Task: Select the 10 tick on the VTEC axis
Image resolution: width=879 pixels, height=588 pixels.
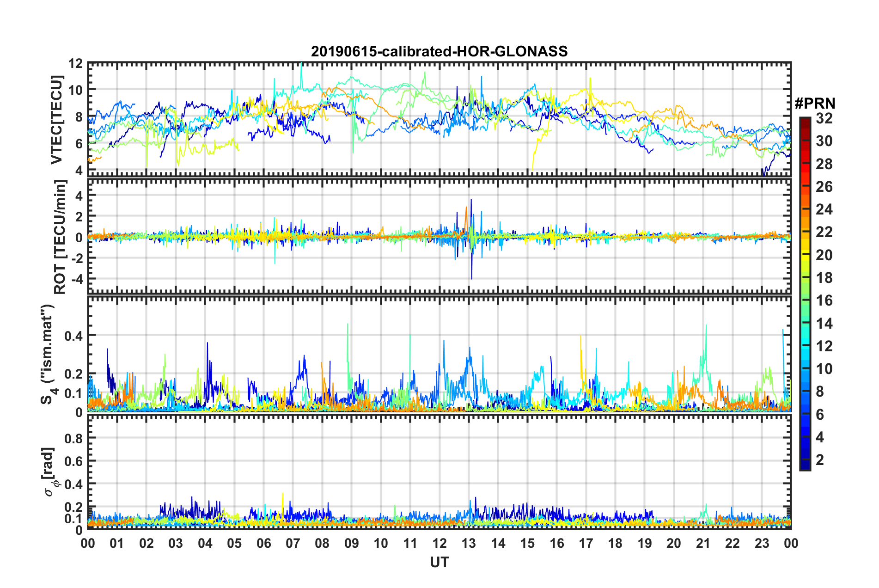Action: click(75, 90)
